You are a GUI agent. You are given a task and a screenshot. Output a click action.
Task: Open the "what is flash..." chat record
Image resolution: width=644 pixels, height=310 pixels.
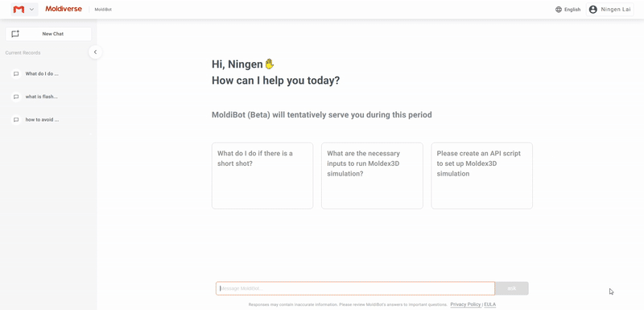coord(42,97)
